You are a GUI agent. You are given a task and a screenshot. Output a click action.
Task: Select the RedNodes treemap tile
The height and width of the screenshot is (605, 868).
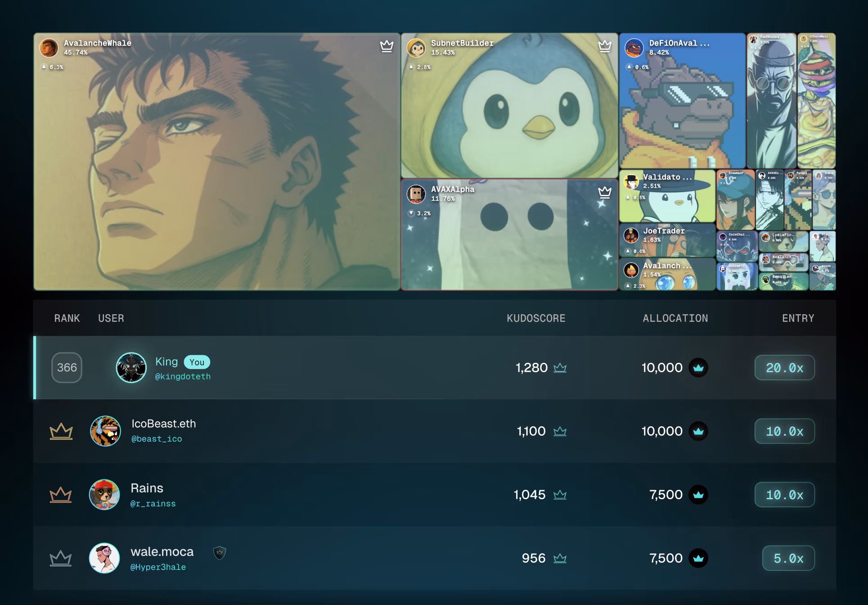click(x=771, y=100)
